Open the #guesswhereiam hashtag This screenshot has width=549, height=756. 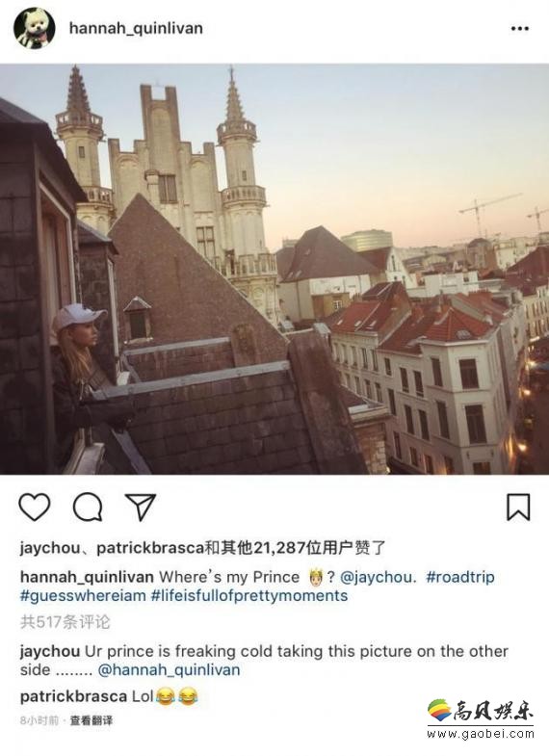(x=83, y=596)
